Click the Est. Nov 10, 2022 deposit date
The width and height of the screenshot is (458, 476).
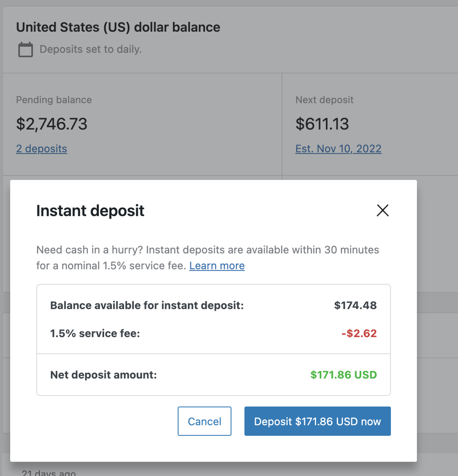pyautogui.click(x=338, y=149)
